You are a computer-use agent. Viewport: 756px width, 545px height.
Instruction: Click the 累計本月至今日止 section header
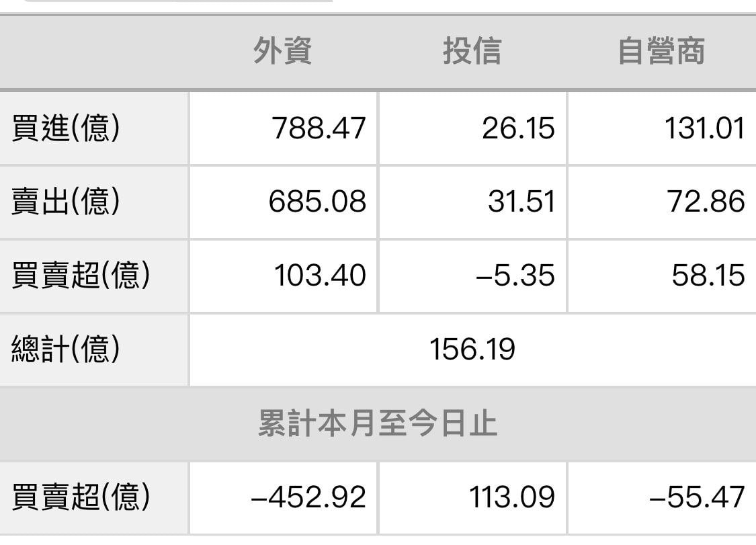coord(378,424)
